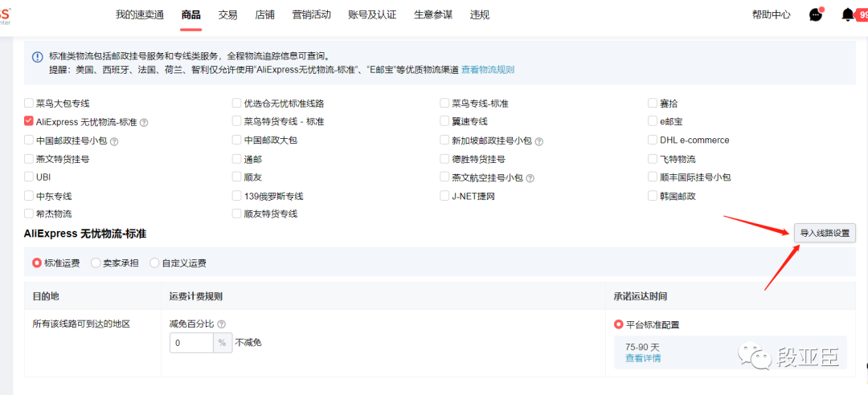Open 我的速卖通 in top navigation
The image size is (868, 395).
tap(140, 15)
